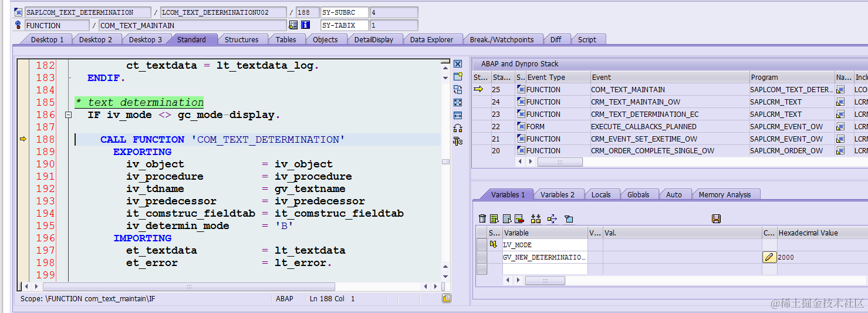Screen dimensions: 868x313
Task: Click the save icon above variables table
Action: (716, 218)
